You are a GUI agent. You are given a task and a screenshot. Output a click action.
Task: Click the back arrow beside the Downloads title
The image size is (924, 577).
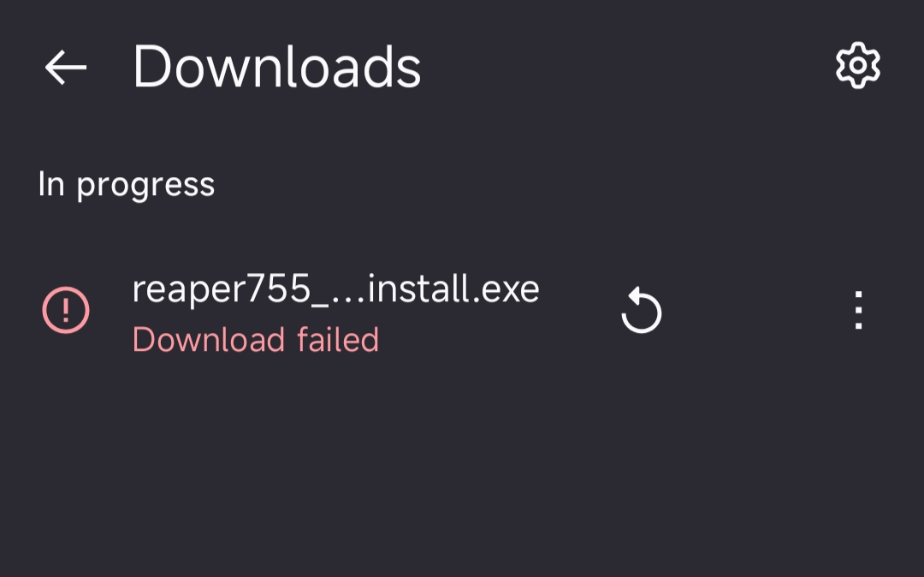66,67
